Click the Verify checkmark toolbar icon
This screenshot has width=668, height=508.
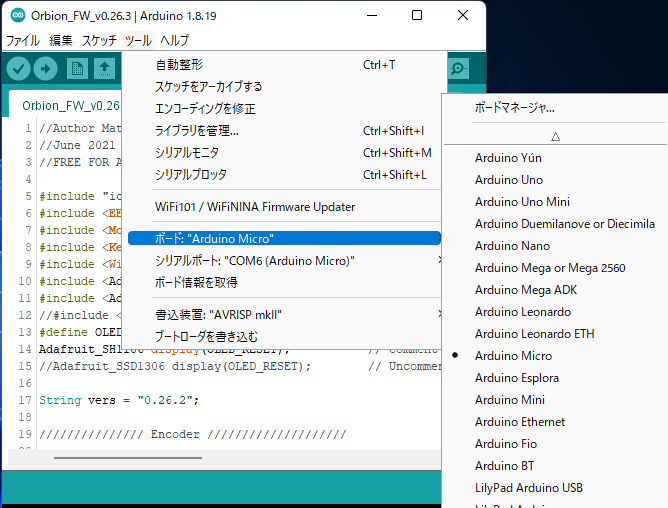(x=18, y=69)
